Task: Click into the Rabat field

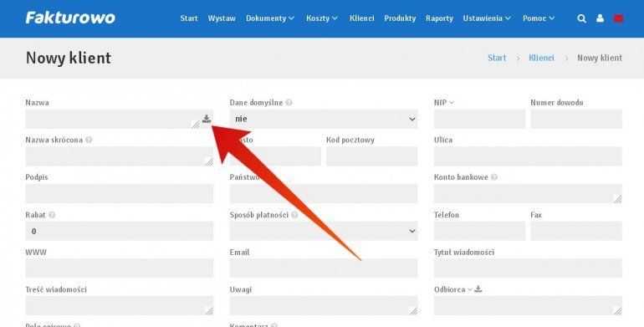Action: coord(119,232)
